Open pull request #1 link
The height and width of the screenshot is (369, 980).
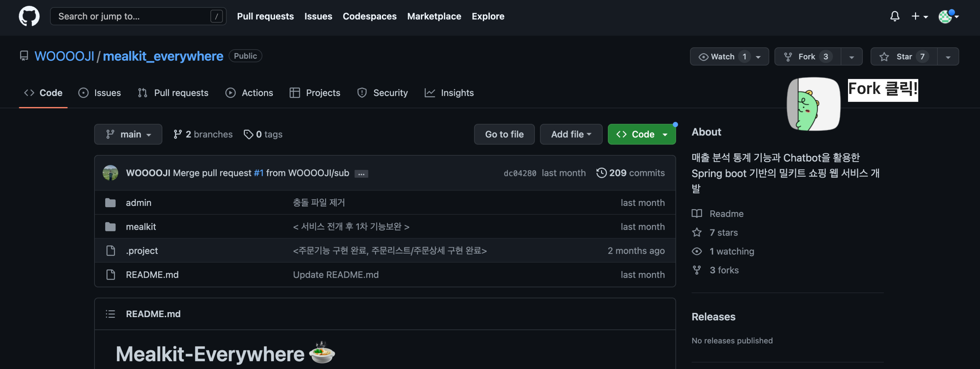coord(259,173)
